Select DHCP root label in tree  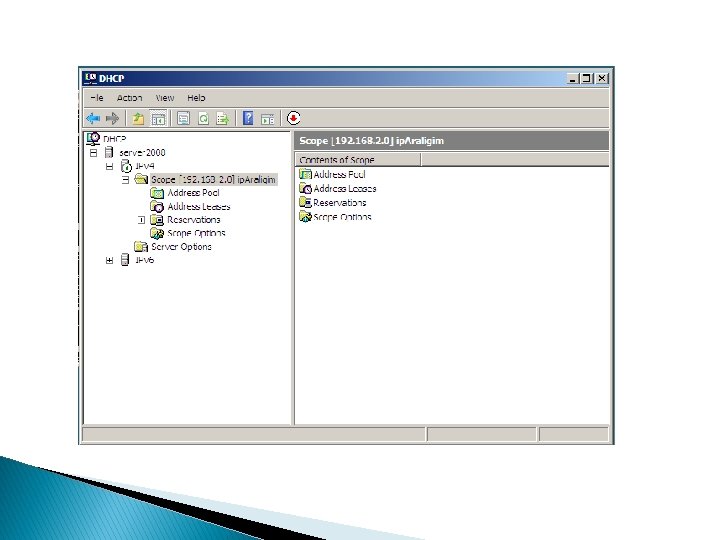[114, 138]
